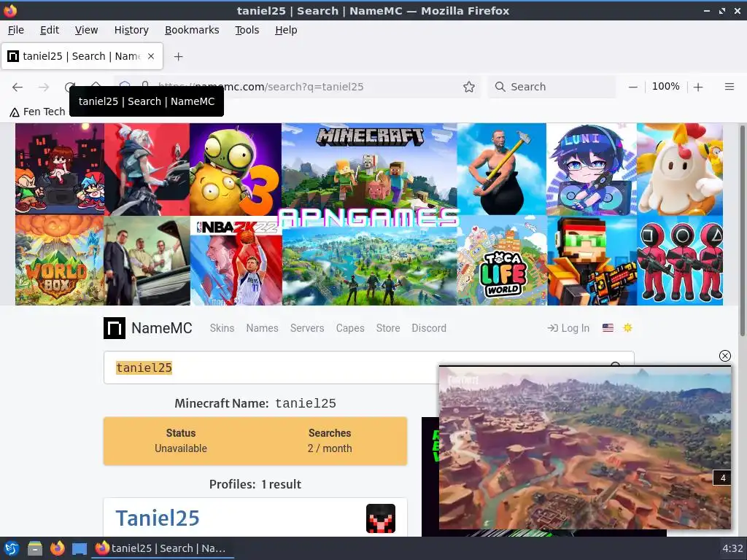Click the Minecraft game banner image
The width and height of the screenshot is (747, 560).
(x=369, y=168)
